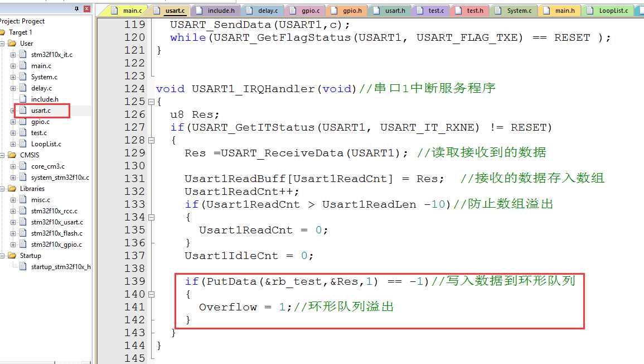Click USART_ReceiveData call on line 129
Viewport: 644px width, 364px height.
click(x=282, y=153)
